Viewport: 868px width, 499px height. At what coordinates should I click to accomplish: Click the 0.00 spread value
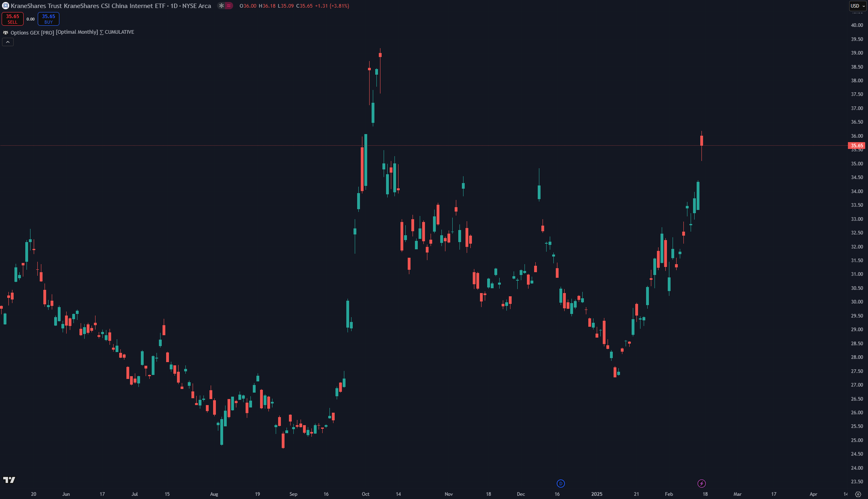click(30, 19)
